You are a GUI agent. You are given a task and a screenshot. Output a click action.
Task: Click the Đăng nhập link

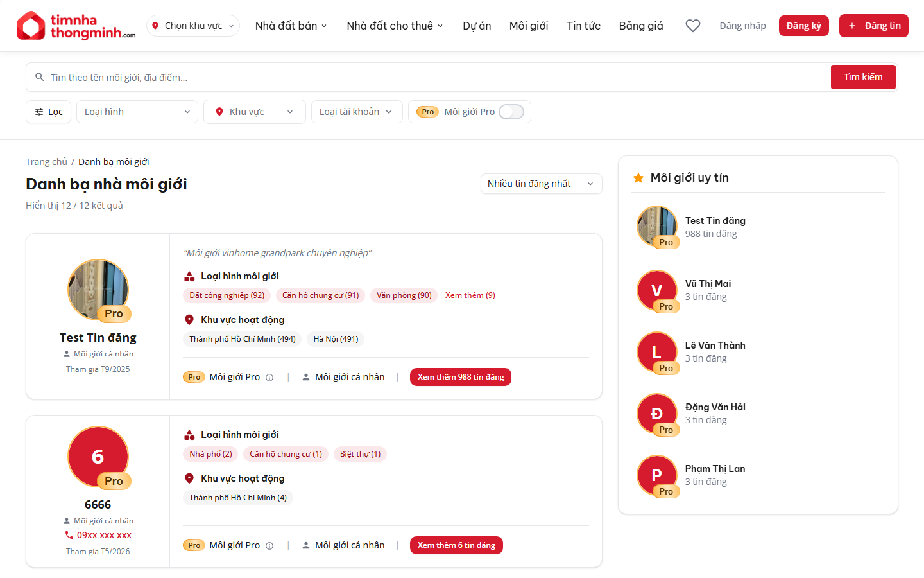coord(742,26)
